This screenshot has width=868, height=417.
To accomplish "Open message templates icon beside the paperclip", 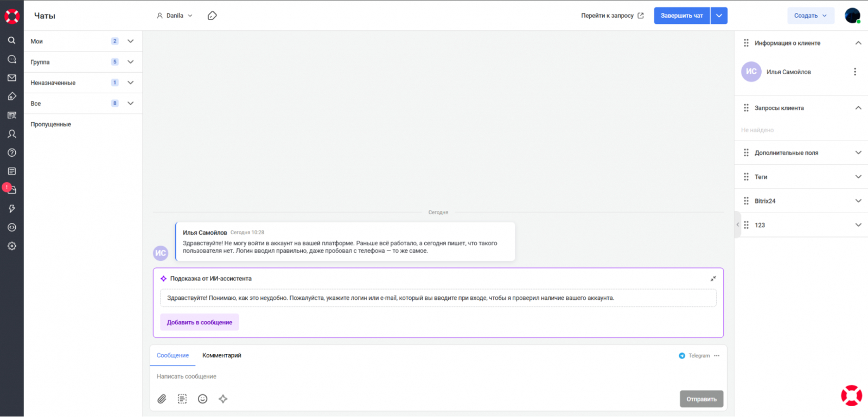I will (x=182, y=399).
